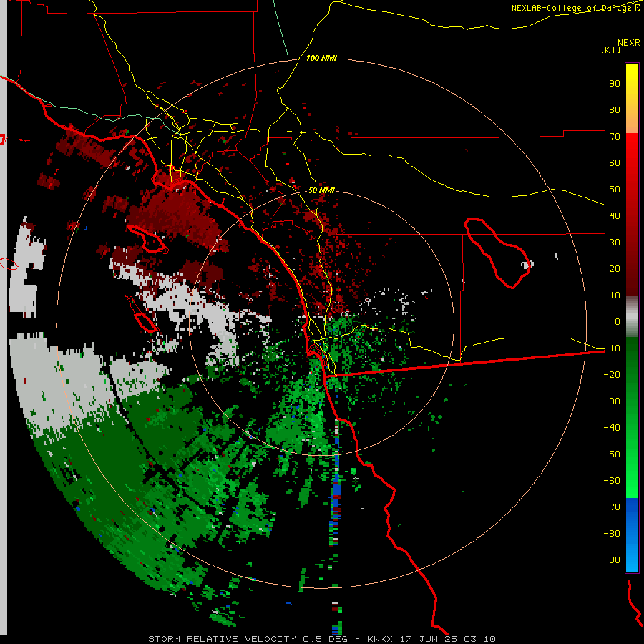The height and width of the screenshot is (644, 644).
Task: Click the 70 knot tick label on scale
Action: pyautogui.click(x=615, y=137)
